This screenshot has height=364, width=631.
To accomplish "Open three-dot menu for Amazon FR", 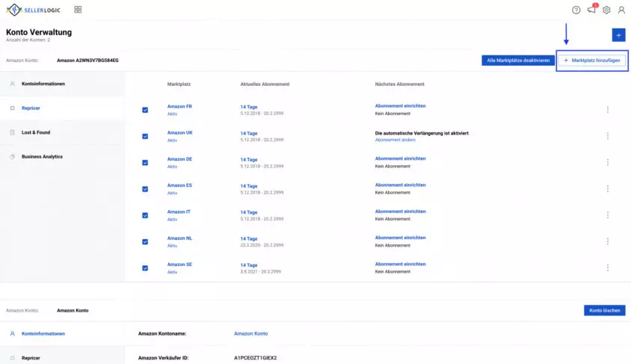I will [608, 109].
